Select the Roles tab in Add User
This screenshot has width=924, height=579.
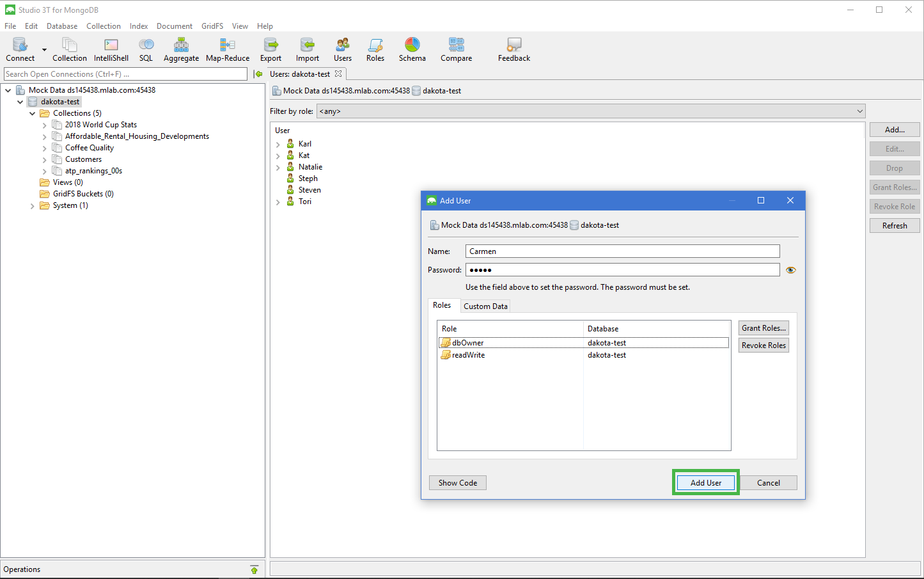pos(442,305)
